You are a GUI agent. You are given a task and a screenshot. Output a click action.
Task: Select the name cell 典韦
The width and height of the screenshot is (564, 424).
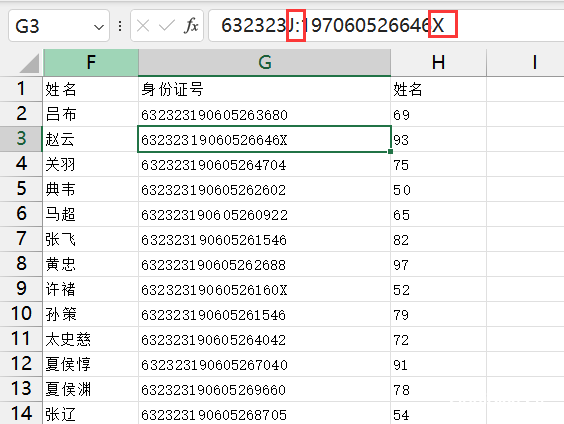tap(91, 189)
